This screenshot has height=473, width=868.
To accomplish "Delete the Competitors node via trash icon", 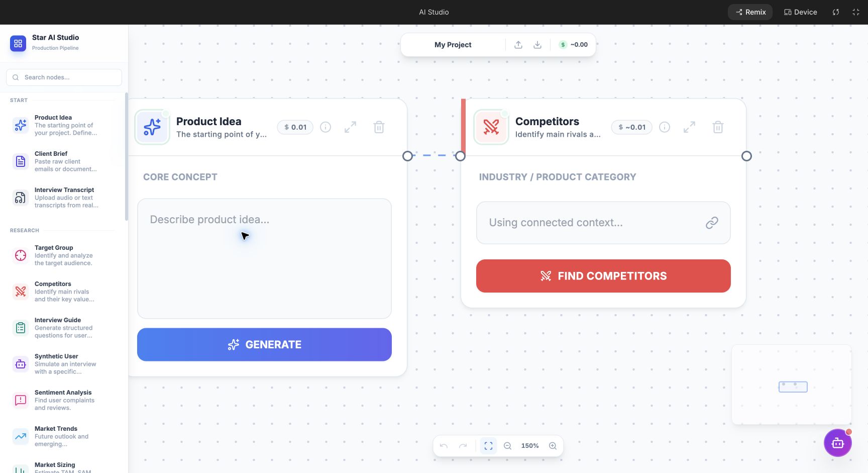I will tap(718, 127).
